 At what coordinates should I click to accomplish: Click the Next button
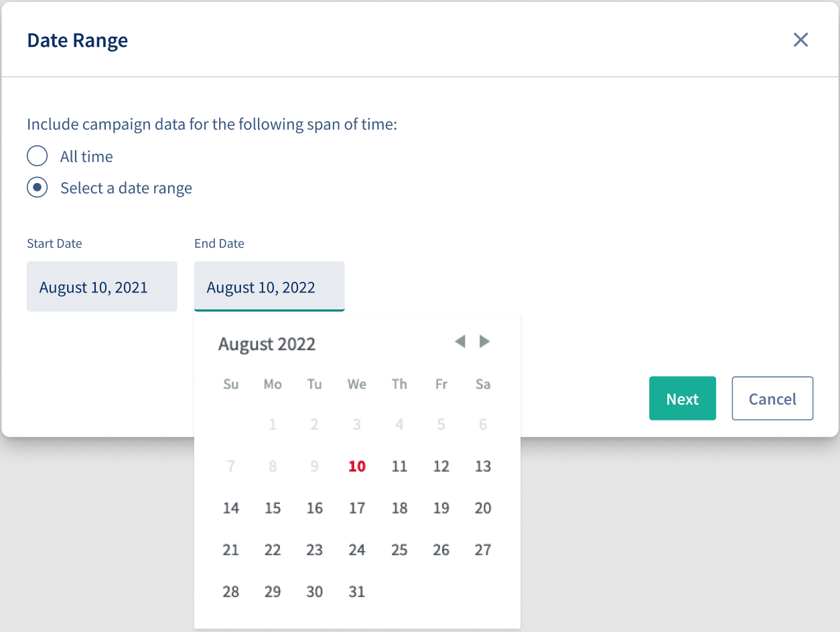(x=683, y=398)
